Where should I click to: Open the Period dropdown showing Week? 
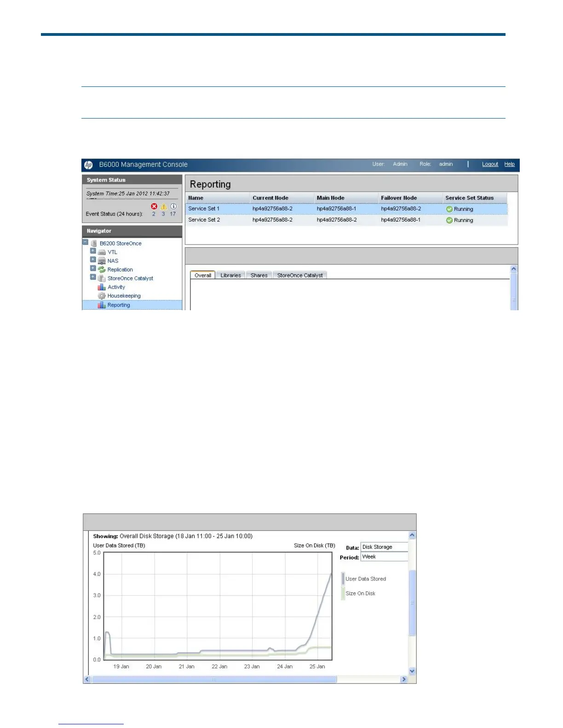click(385, 557)
